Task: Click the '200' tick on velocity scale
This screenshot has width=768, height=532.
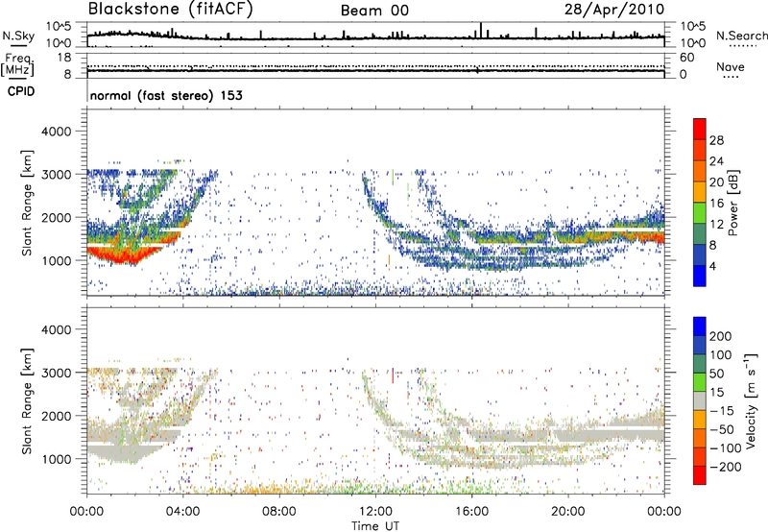Action: tap(721, 336)
